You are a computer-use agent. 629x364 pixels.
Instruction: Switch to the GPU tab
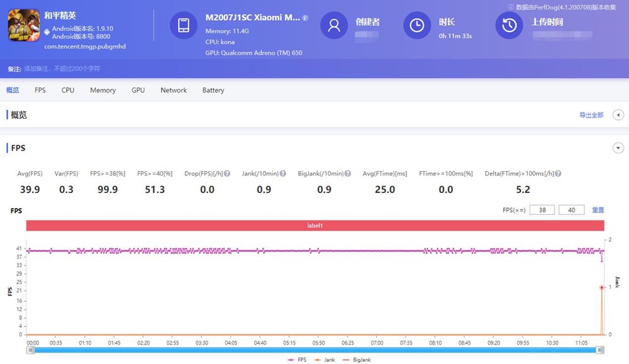coord(138,90)
